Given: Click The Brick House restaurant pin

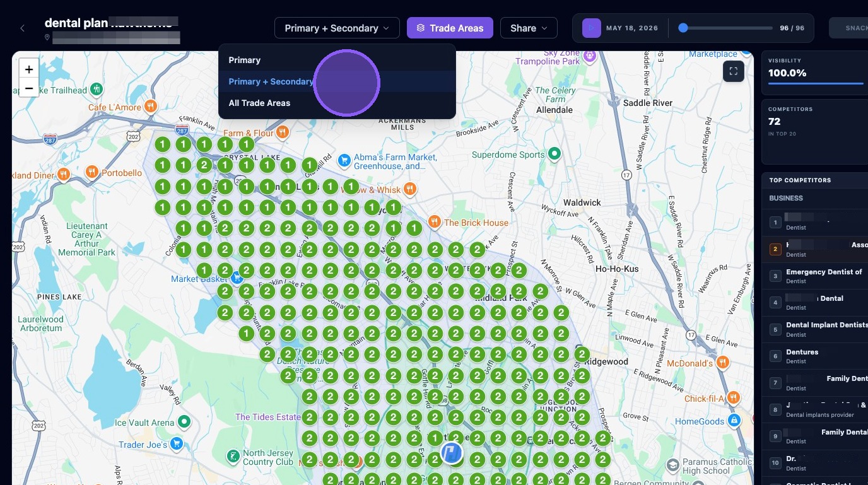Looking at the screenshot, I should 434,222.
